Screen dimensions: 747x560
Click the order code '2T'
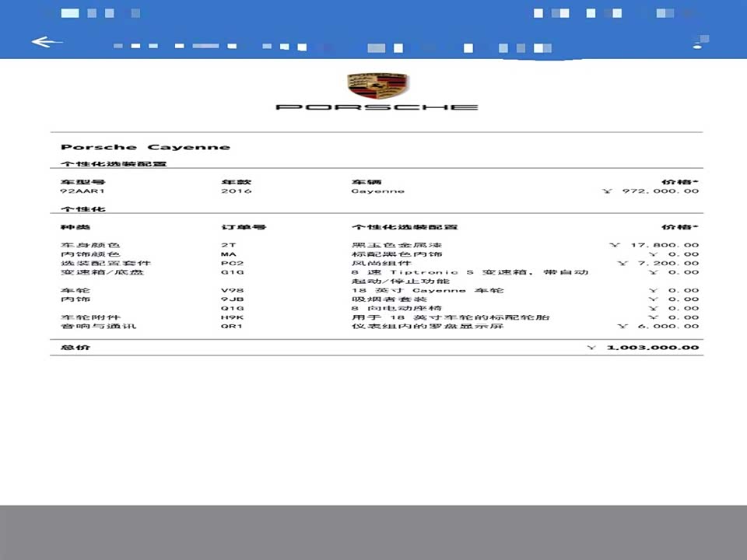pos(228,245)
